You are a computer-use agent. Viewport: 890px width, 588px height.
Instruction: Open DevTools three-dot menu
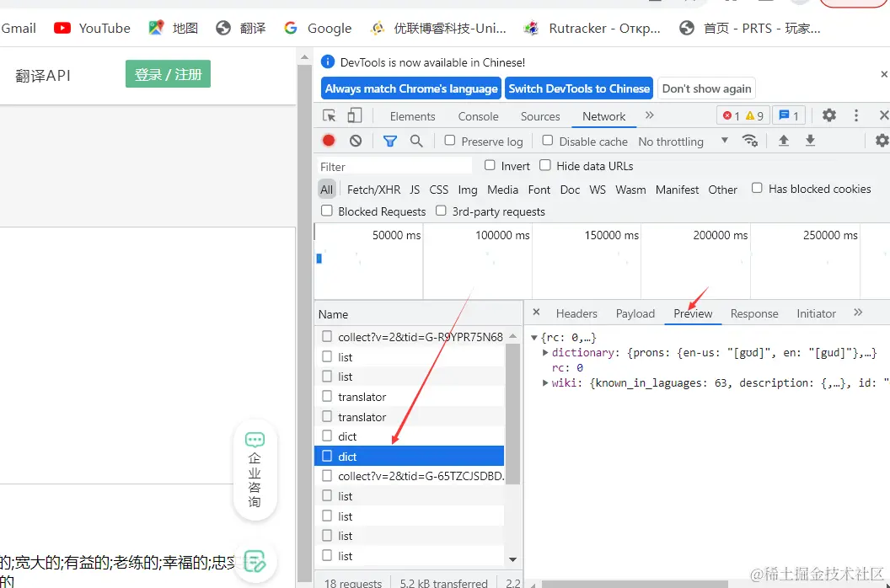[856, 115]
